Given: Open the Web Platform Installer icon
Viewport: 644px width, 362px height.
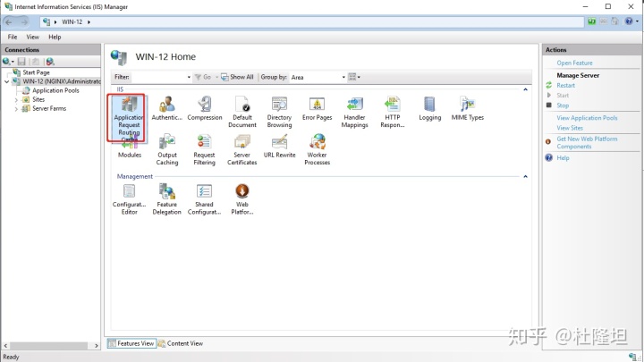Looking at the screenshot, I should [x=241, y=199].
